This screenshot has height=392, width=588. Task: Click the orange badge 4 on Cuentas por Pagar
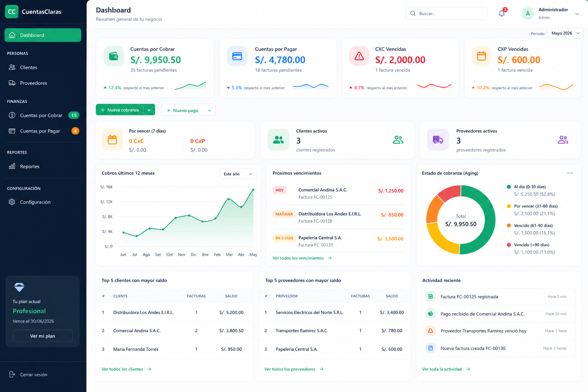click(x=75, y=131)
